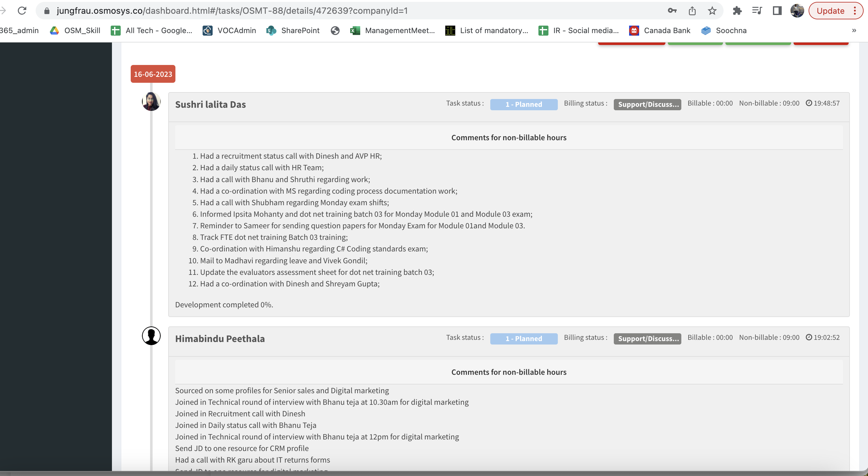The height and width of the screenshot is (476, 868).
Task: Click Himabindu's Support/Discuss billing badge
Action: point(647,339)
